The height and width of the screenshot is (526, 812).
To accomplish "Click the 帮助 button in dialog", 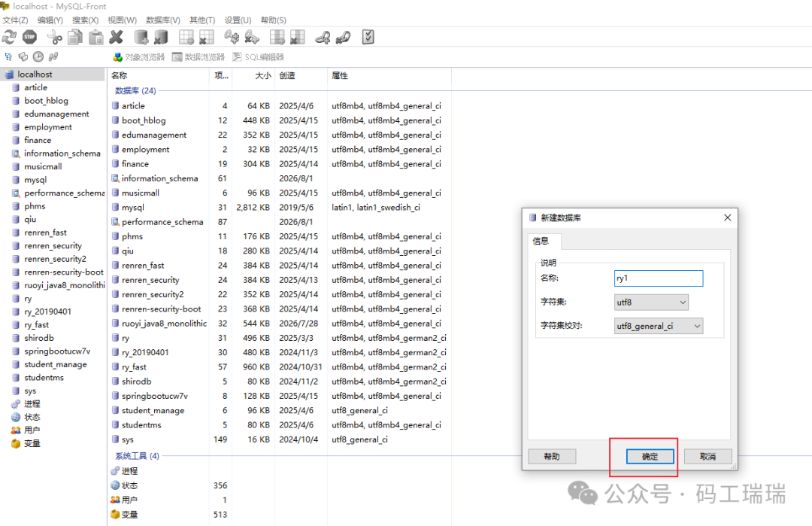I will (x=552, y=457).
